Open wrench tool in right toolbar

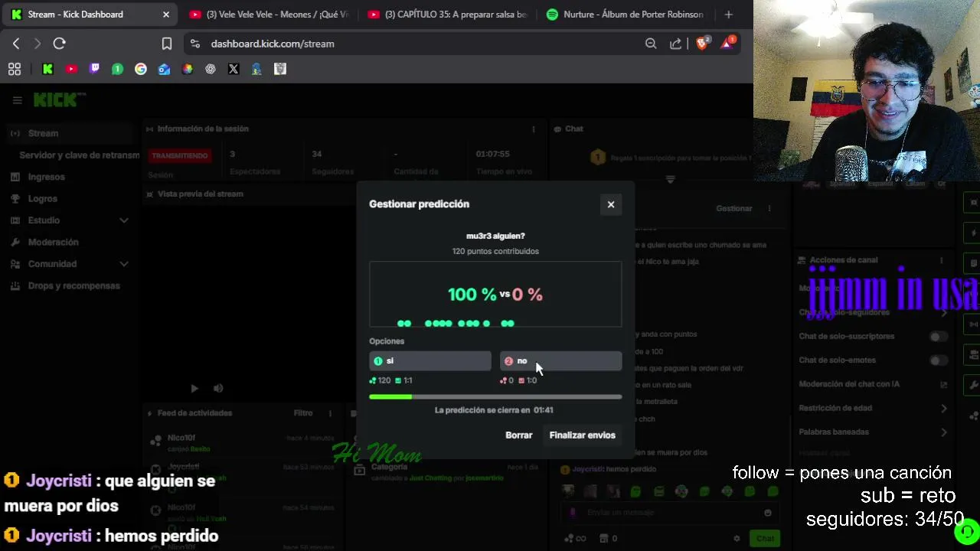tap(973, 384)
